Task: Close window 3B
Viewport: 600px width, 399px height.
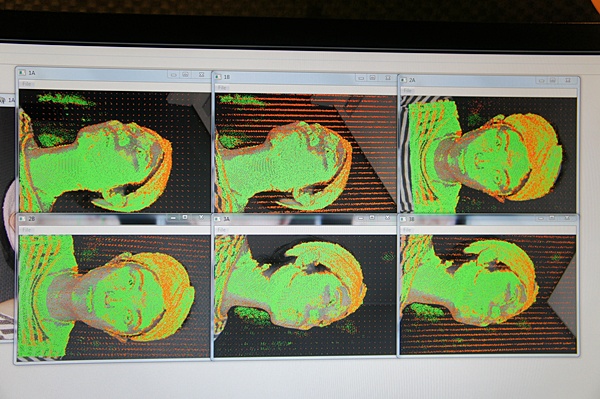Action: pos(567,218)
